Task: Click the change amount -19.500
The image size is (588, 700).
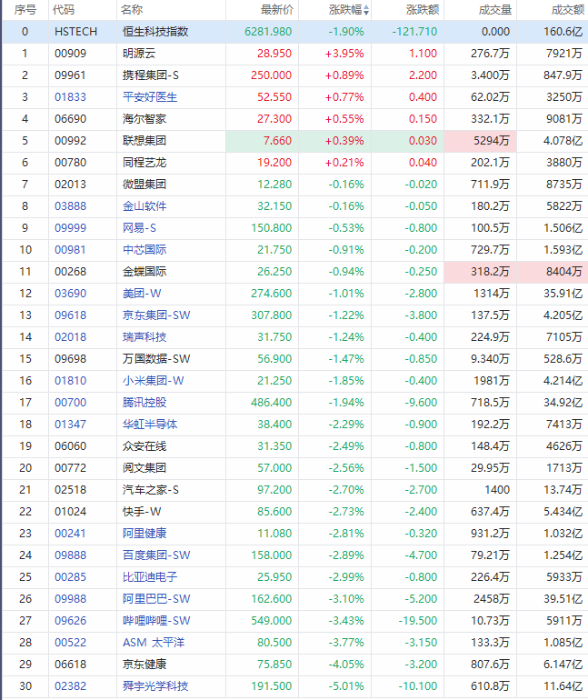Action: tap(417, 621)
